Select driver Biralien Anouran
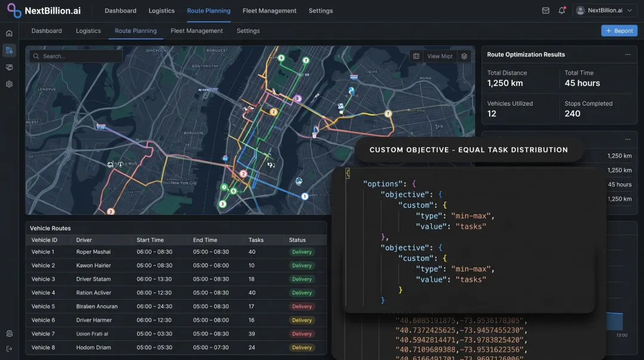Screen dimensions: 644x360 click(x=97, y=306)
